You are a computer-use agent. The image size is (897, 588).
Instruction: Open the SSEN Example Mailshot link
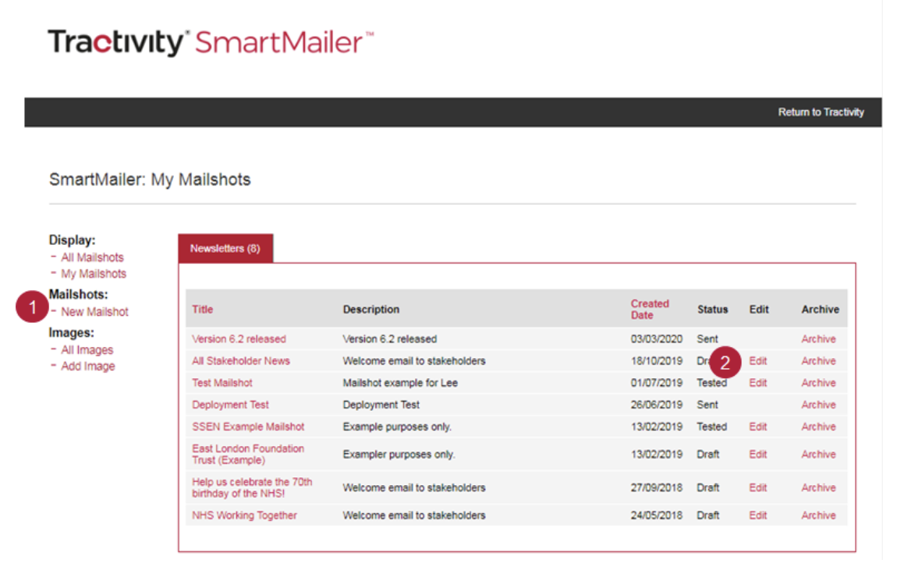click(248, 427)
